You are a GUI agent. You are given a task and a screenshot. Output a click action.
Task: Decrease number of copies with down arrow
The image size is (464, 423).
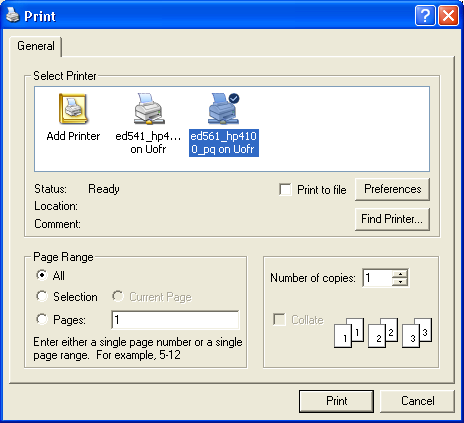[x=400, y=282]
